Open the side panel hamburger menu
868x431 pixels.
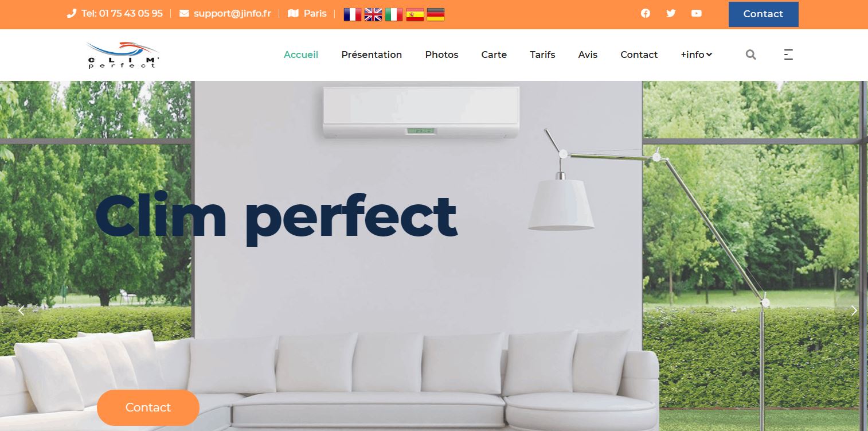click(788, 55)
